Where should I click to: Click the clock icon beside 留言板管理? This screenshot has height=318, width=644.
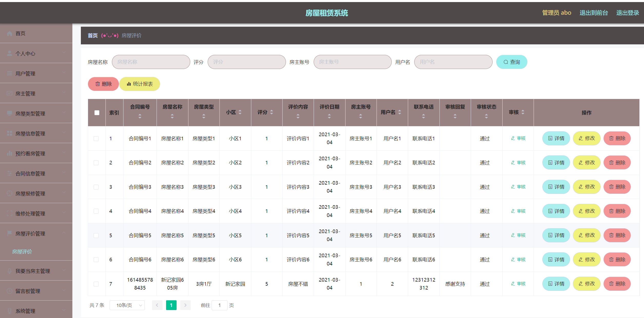coord(9,291)
